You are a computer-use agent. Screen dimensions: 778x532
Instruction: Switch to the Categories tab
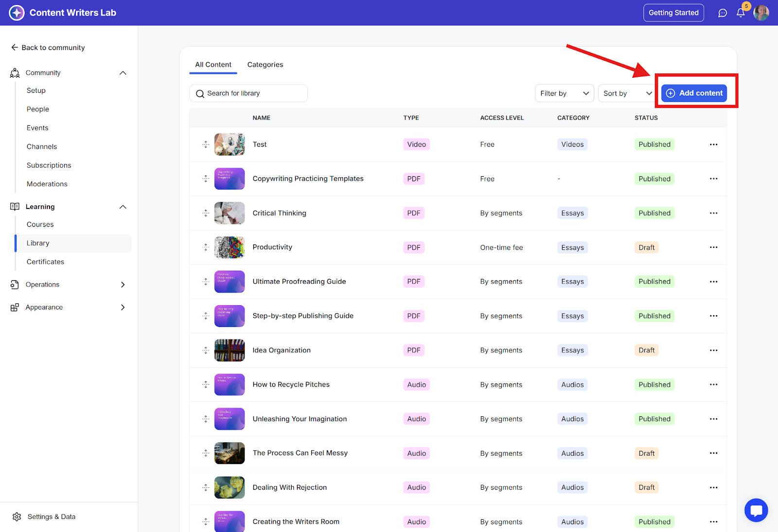[265, 65]
